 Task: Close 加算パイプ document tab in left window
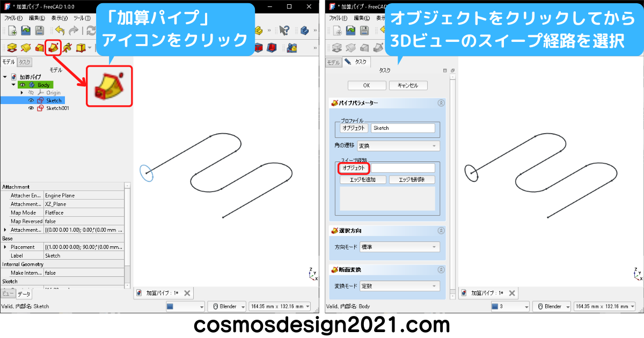point(187,293)
